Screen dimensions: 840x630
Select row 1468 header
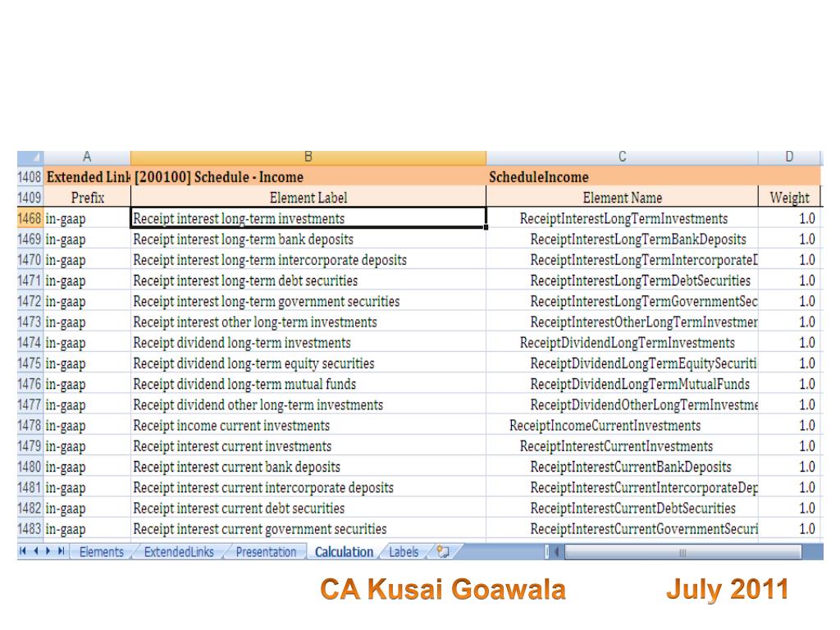(x=30, y=218)
